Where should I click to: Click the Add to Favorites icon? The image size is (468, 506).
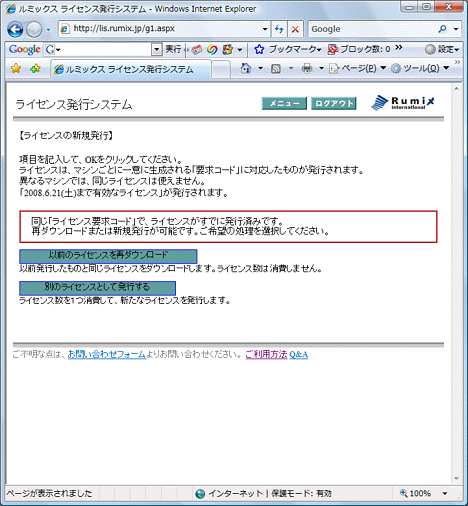[x=35, y=69]
